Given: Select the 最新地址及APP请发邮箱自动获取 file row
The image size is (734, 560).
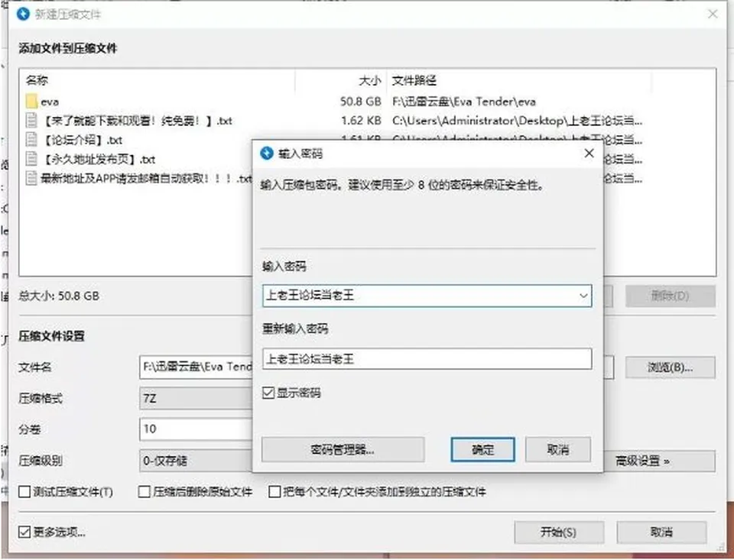Looking at the screenshot, I should pos(139,178).
